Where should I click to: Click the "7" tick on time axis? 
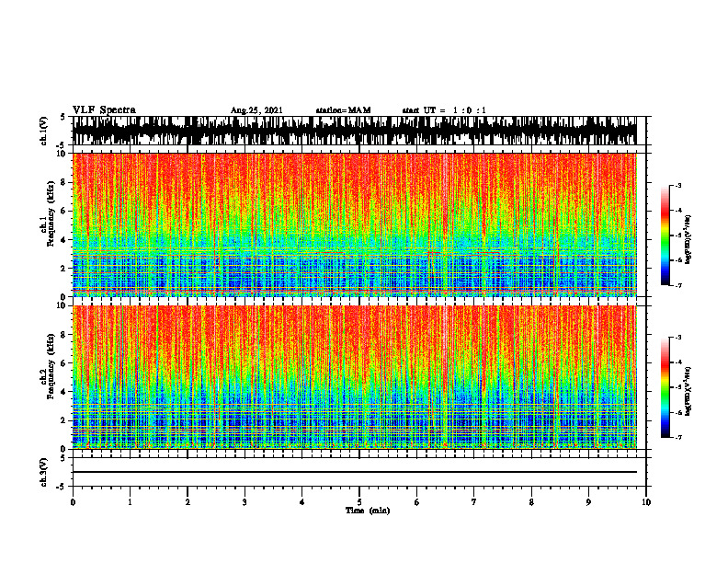474,502
